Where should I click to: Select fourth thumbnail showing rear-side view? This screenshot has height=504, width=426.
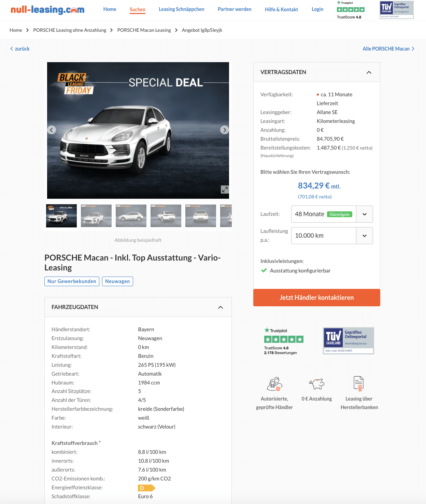[166, 216]
